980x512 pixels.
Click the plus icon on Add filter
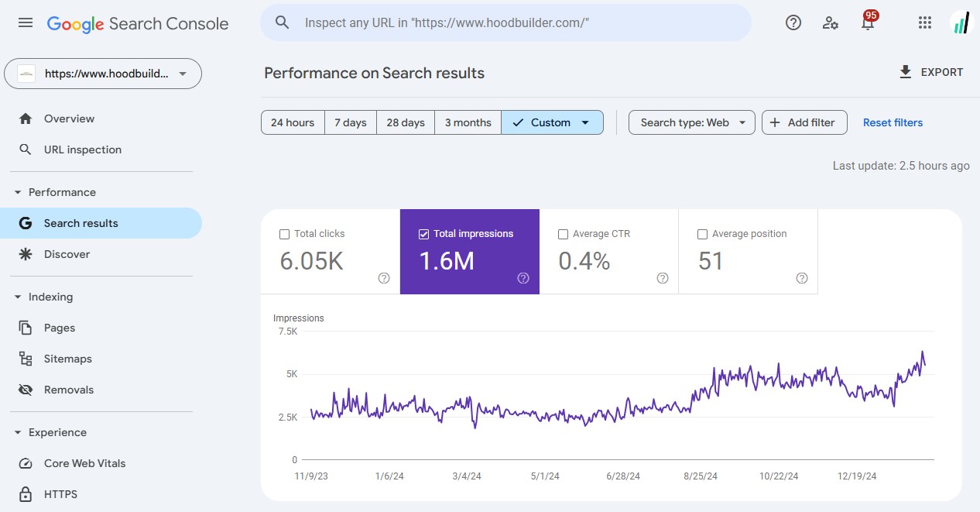point(775,122)
